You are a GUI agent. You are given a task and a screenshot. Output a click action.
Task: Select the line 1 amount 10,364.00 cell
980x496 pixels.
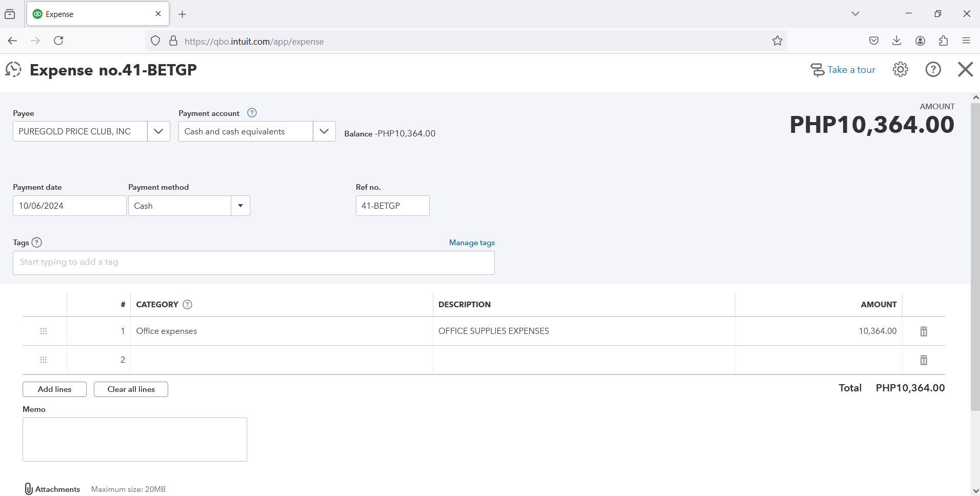pos(818,331)
